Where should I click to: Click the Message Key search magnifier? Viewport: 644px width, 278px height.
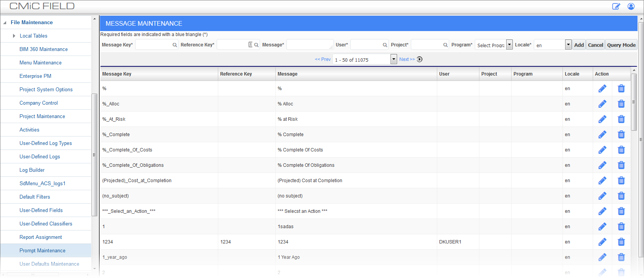175,45
